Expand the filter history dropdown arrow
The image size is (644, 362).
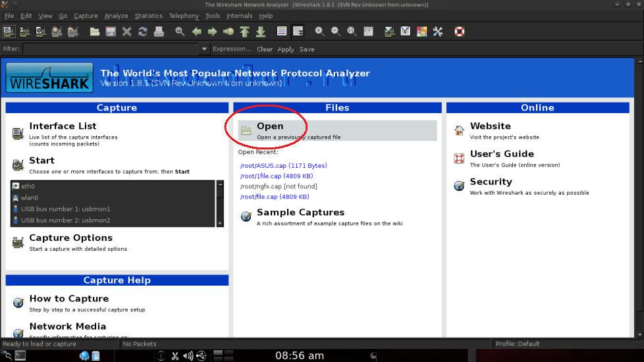click(x=204, y=49)
